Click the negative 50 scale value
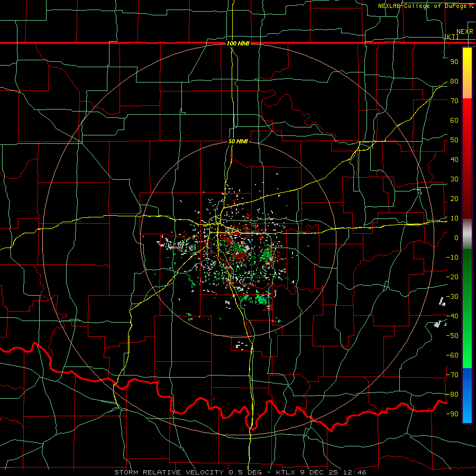 click(x=452, y=336)
